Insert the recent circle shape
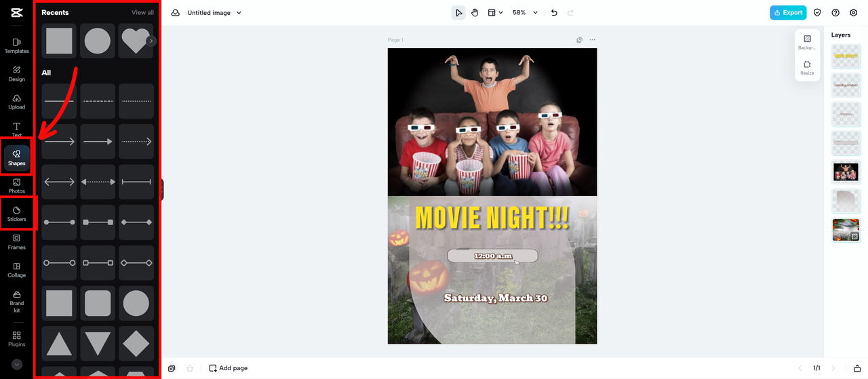The height and width of the screenshot is (379, 868). click(98, 41)
